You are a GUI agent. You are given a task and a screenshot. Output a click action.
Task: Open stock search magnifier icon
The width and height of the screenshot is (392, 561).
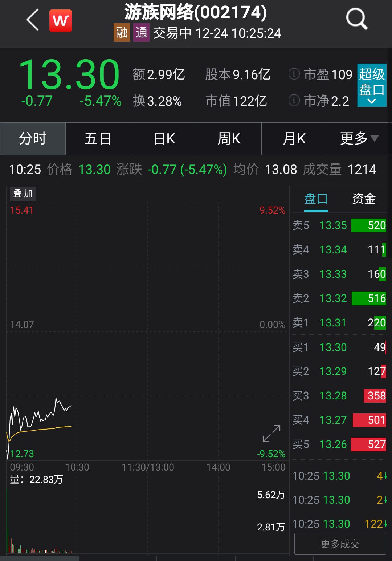point(357,19)
